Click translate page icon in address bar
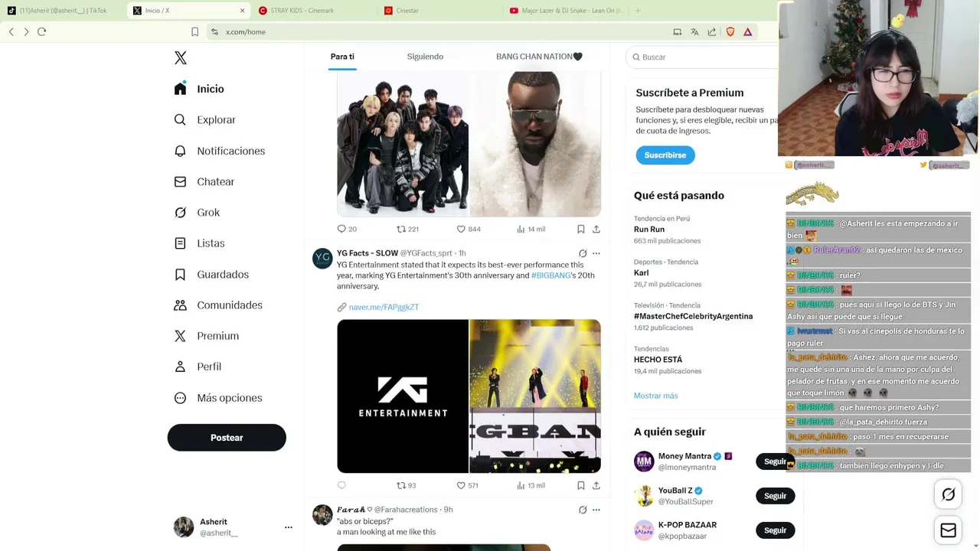 (x=694, y=31)
